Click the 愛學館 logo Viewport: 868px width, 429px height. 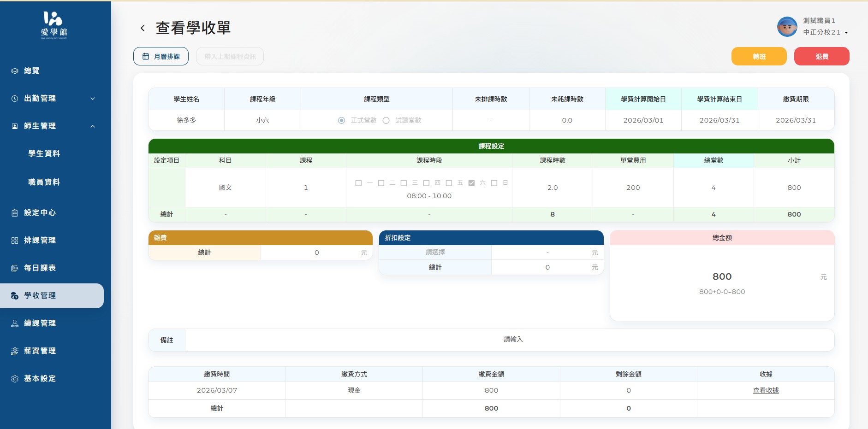pos(54,25)
